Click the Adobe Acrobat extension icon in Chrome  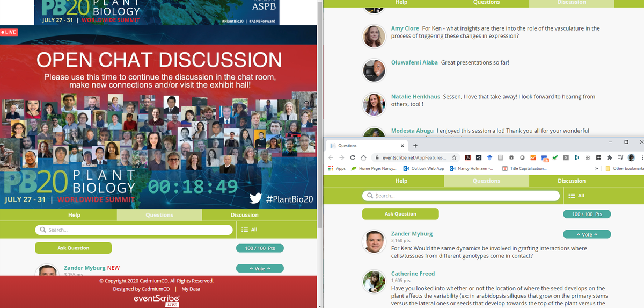click(x=468, y=157)
